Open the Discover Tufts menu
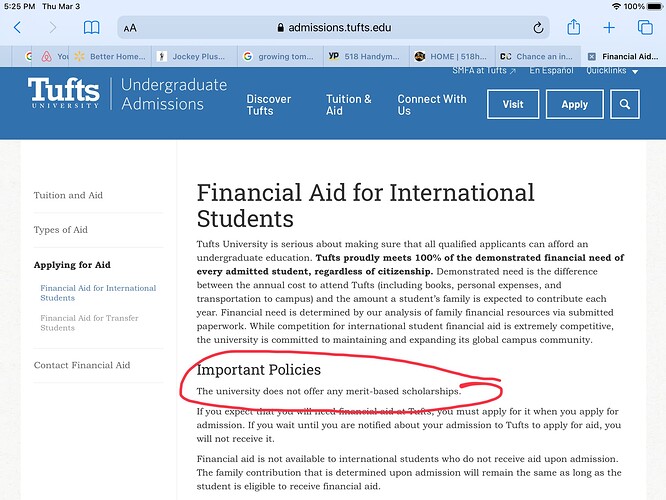The height and width of the screenshot is (500, 666). click(x=269, y=105)
